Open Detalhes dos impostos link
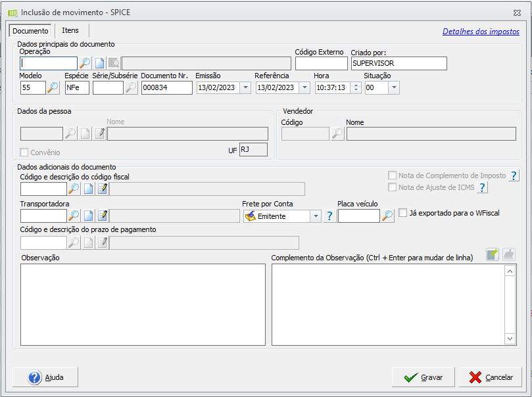Image resolution: width=532 pixels, height=397 pixels. pyautogui.click(x=481, y=32)
